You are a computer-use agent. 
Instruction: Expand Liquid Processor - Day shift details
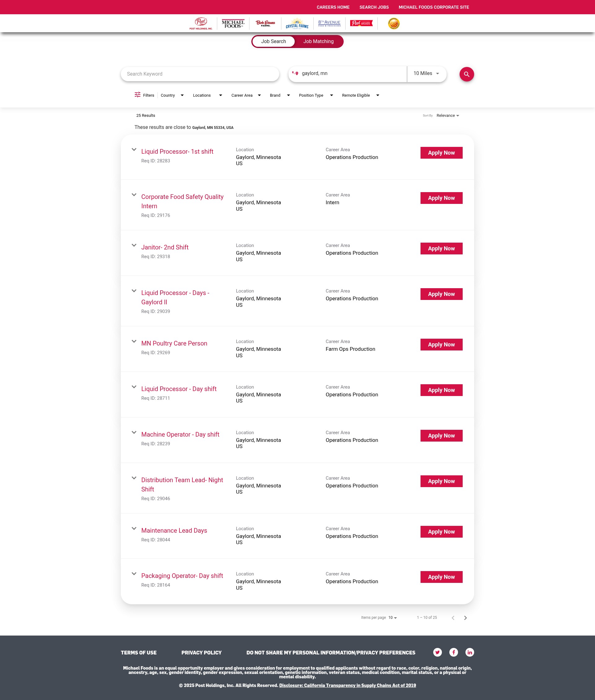point(134,387)
